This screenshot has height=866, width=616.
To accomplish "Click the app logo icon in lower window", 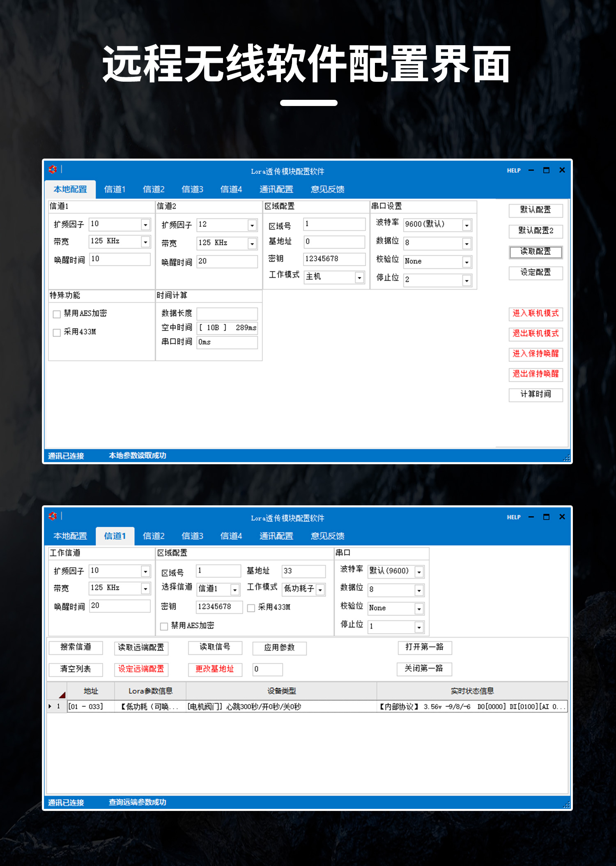I will 53,516.
